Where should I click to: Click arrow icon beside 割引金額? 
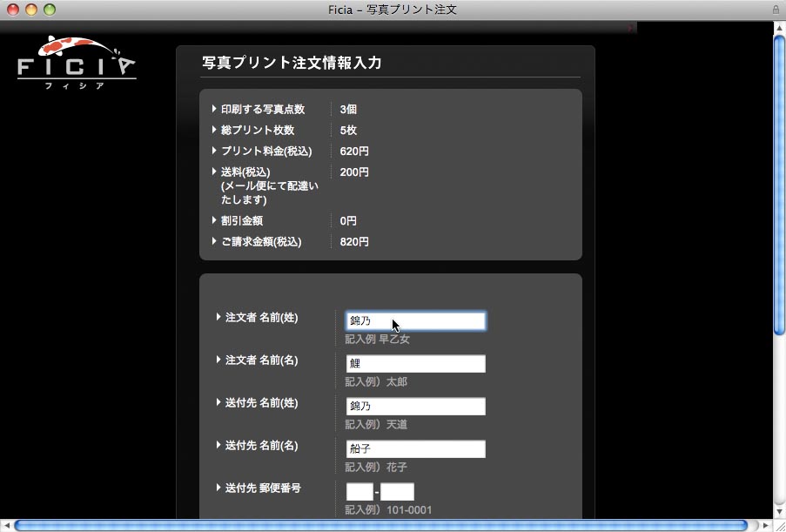[214, 220]
